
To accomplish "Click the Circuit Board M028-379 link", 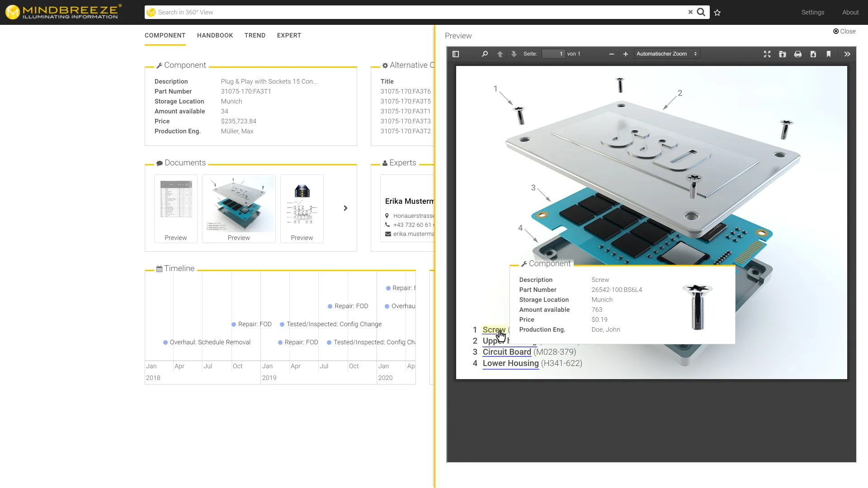I will point(506,352).
